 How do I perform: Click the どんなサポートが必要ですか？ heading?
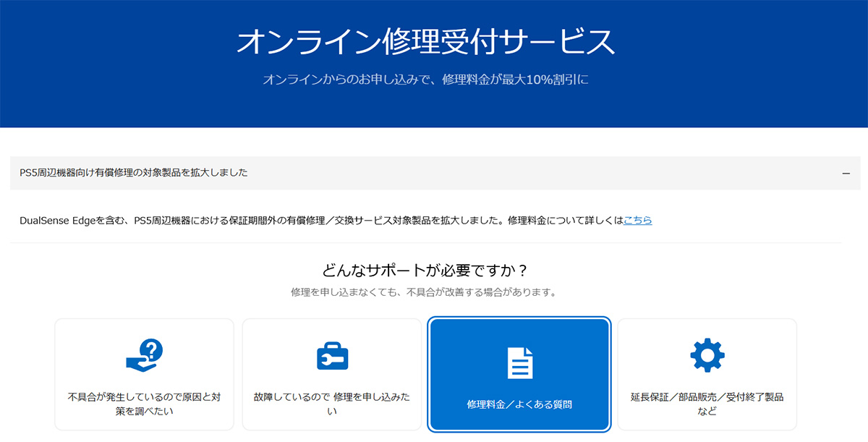tap(425, 271)
